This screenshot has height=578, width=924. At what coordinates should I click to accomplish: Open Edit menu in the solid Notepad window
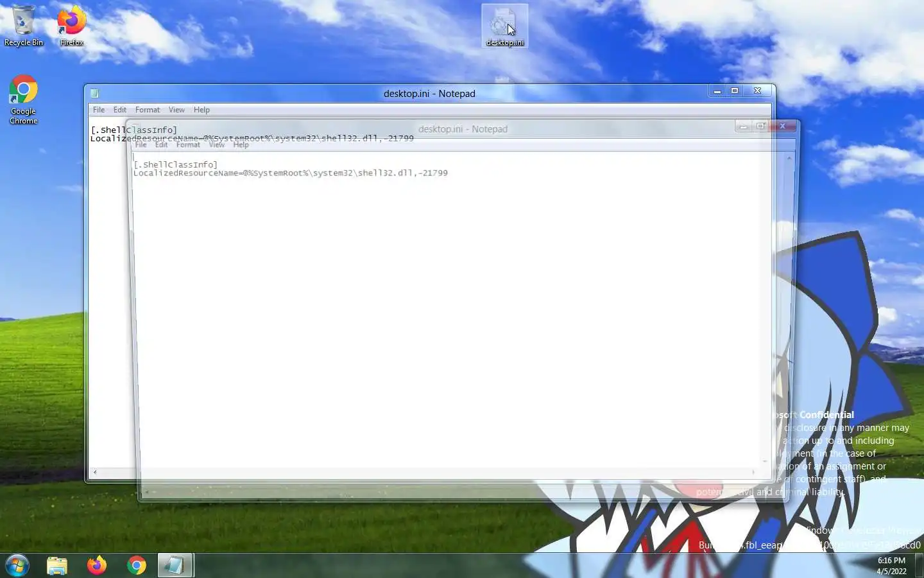point(120,110)
